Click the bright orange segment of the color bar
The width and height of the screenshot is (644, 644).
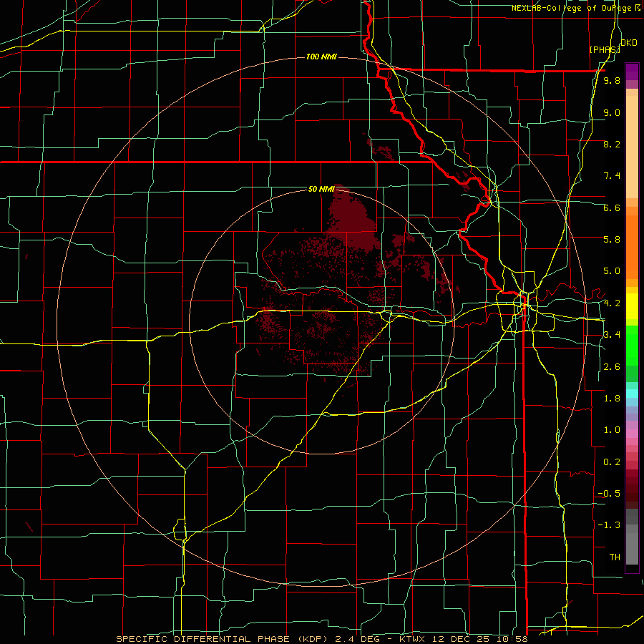632,248
